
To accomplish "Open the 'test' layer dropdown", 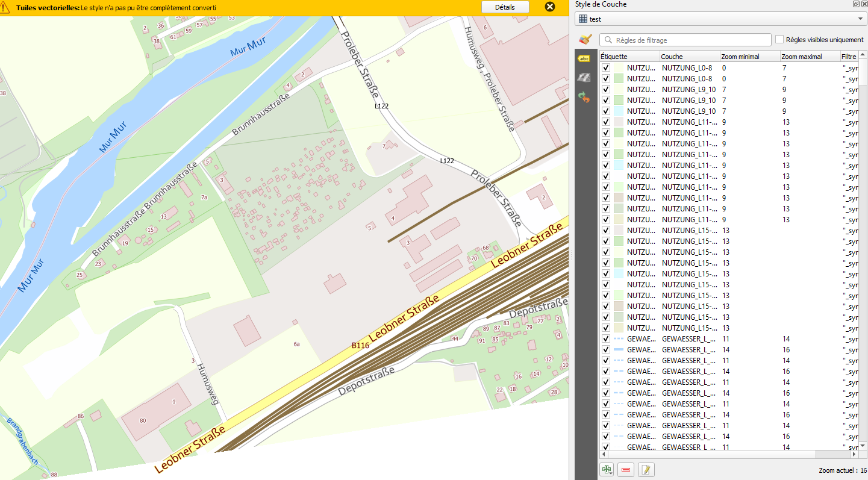I will click(x=861, y=19).
